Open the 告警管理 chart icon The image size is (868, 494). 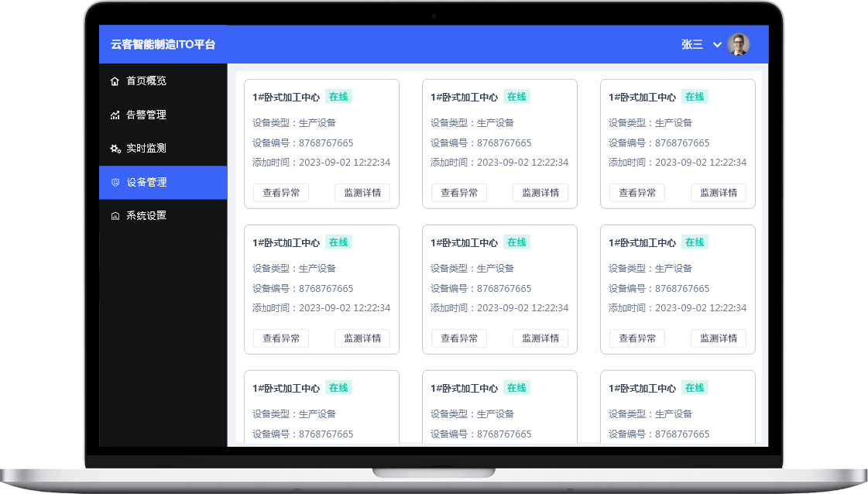[x=115, y=115]
